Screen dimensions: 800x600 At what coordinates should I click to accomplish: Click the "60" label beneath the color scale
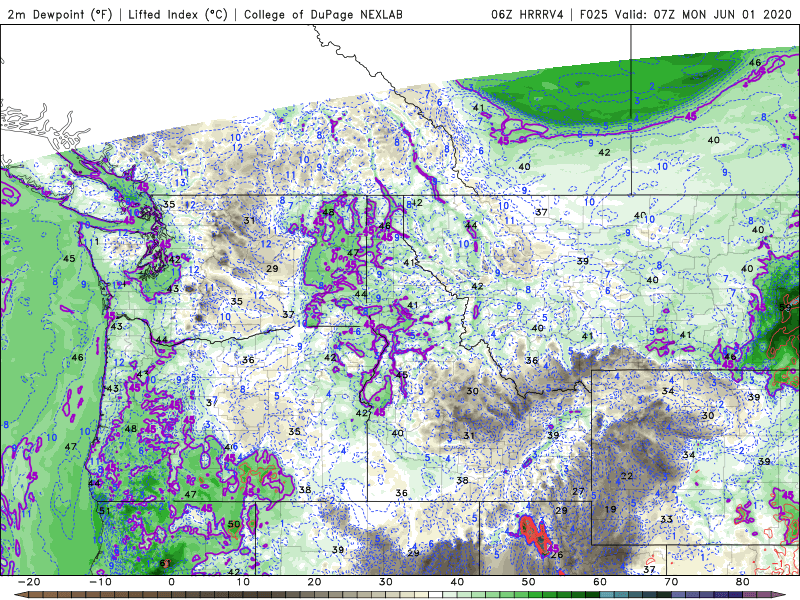pyautogui.click(x=600, y=582)
